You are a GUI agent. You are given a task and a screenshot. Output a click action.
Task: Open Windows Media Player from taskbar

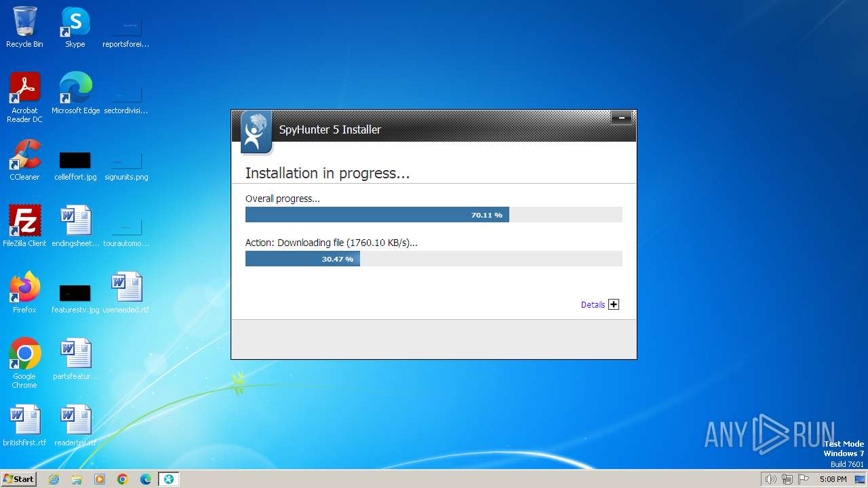point(100,479)
